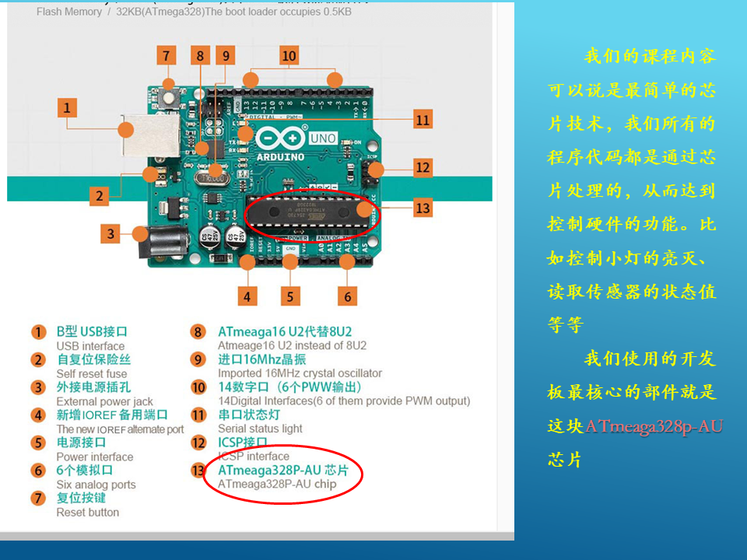Click the "Serial status light" legend entry

click(x=260, y=428)
